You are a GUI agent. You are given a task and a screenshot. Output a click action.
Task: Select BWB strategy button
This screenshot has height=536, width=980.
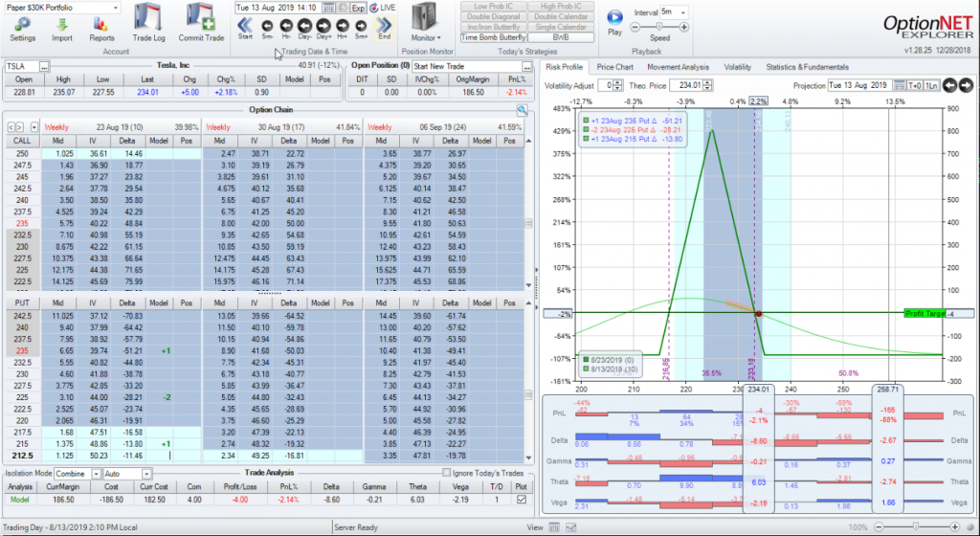coord(561,37)
